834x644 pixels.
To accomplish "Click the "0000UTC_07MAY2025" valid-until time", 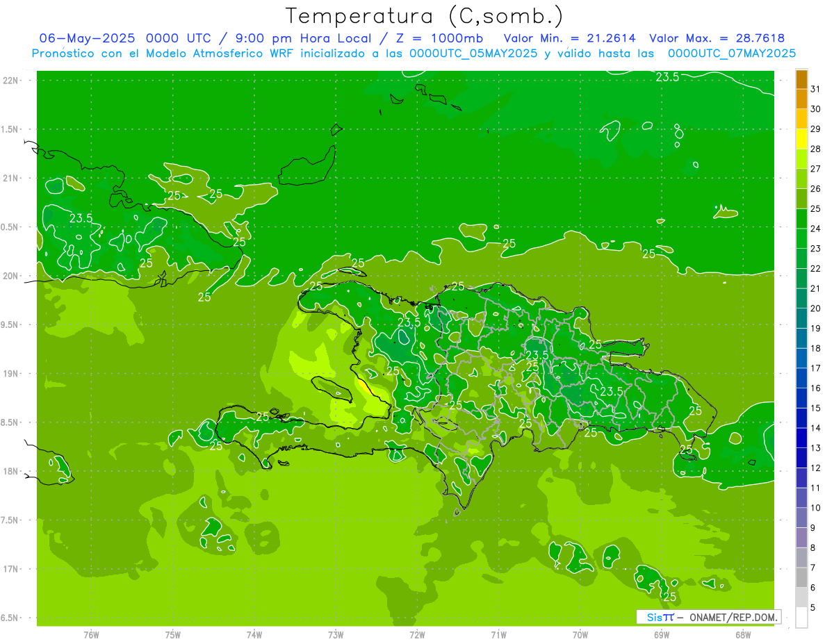I will coord(732,53).
